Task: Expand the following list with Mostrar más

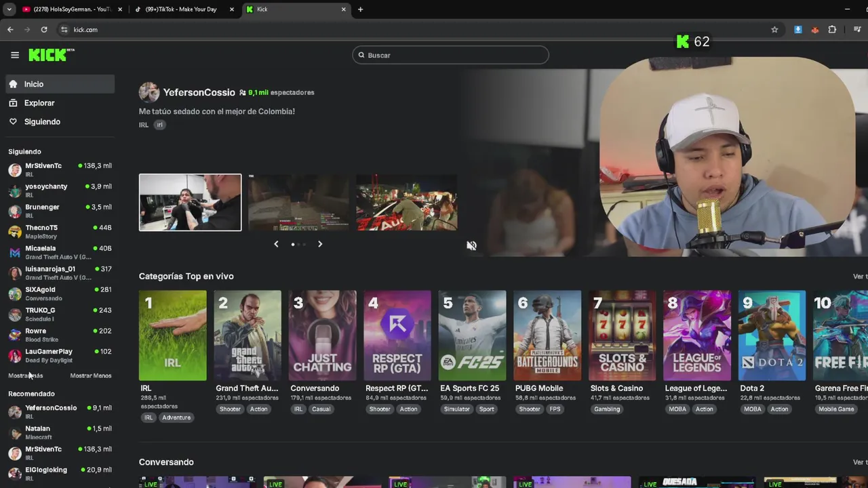Action: (x=25, y=375)
